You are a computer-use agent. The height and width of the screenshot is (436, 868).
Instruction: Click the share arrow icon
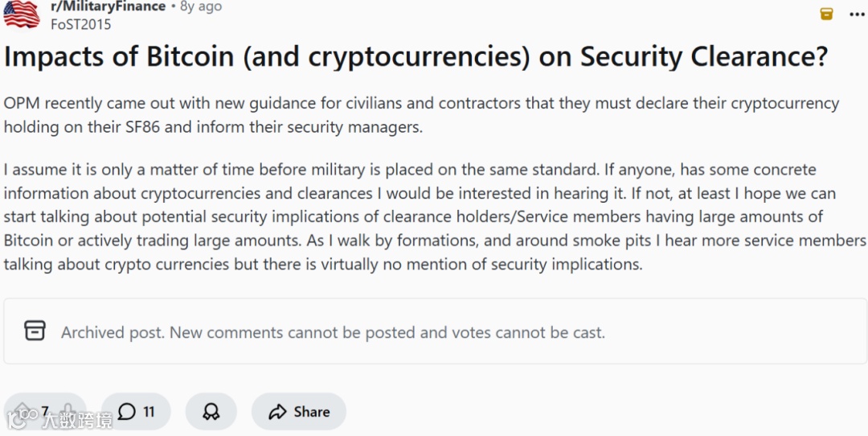tap(278, 412)
